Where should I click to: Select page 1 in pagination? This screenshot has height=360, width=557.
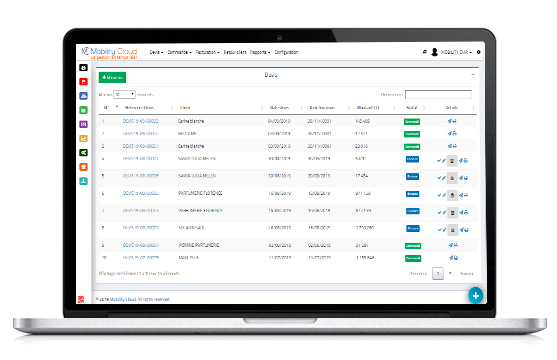[438, 274]
